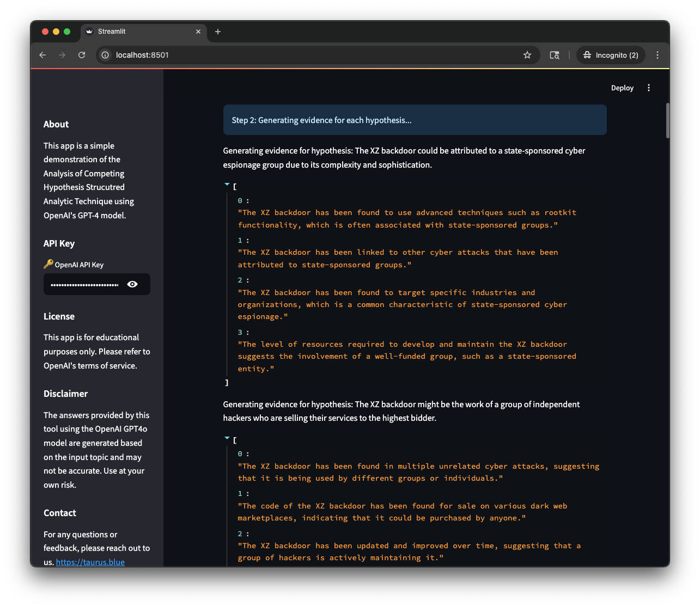The width and height of the screenshot is (700, 607).
Task: Click the 'About' sidebar heading
Action: (x=56, y=124)
